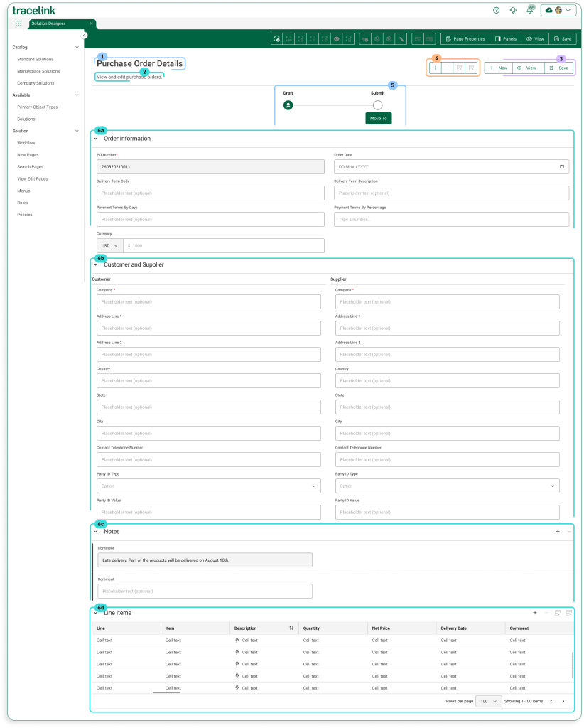
Task: Click the page-level minus remove icon
Action: pyautogui.click(x=447, y=68)
